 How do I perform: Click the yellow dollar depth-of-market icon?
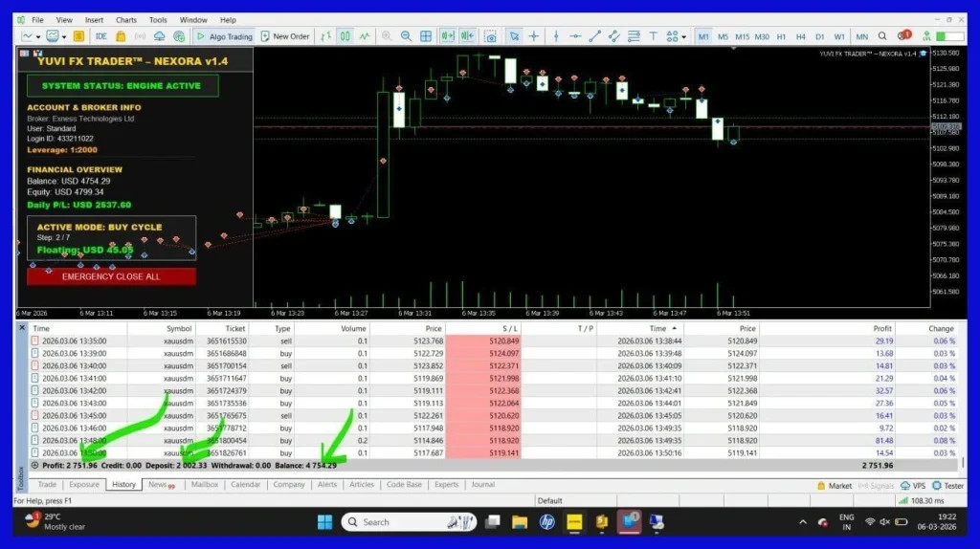tap(78, 36)
